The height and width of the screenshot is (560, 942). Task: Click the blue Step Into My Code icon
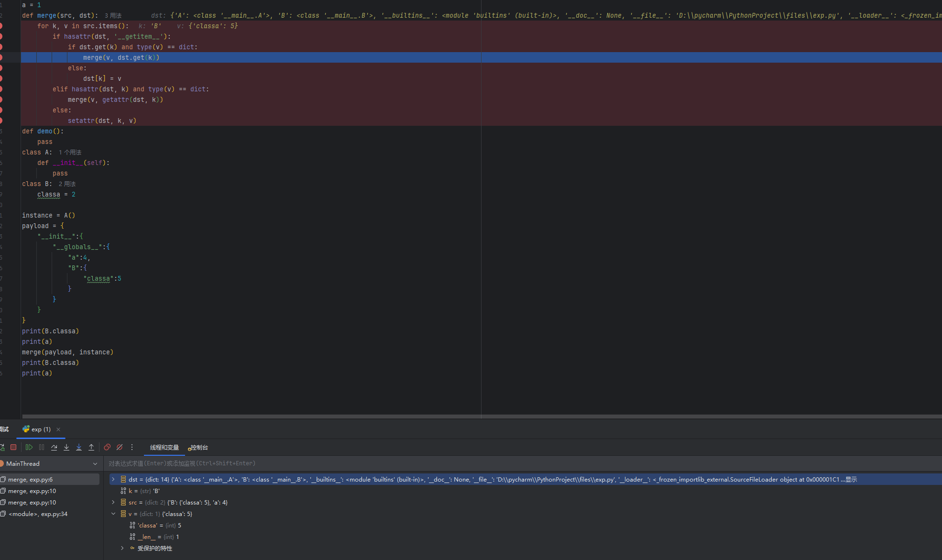tap(79, 447)
